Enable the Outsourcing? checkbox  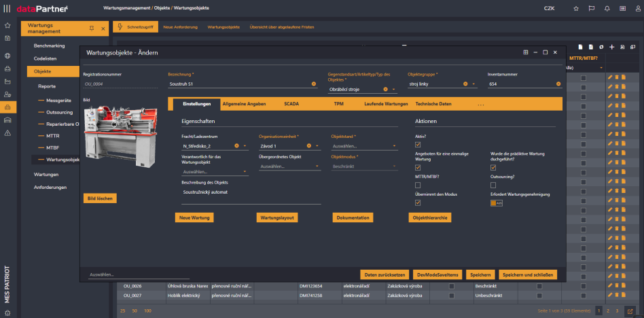tap(493, 183)
